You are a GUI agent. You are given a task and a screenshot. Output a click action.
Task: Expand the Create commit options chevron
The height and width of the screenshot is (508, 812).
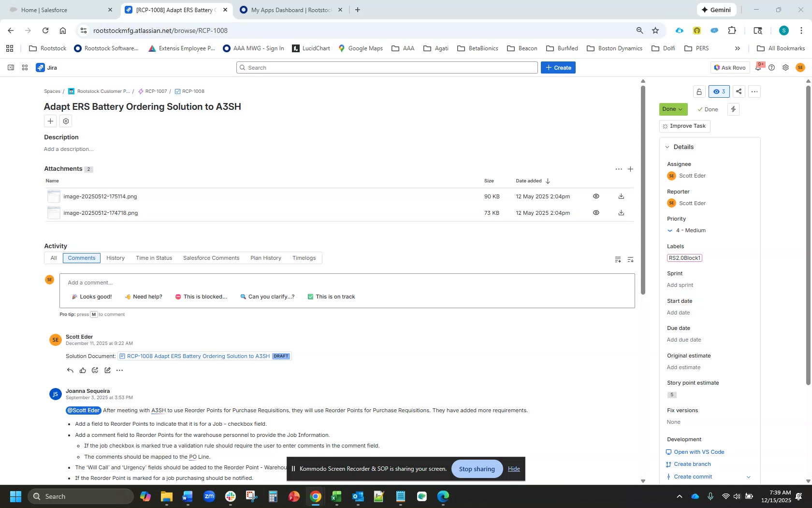[749, 477]
